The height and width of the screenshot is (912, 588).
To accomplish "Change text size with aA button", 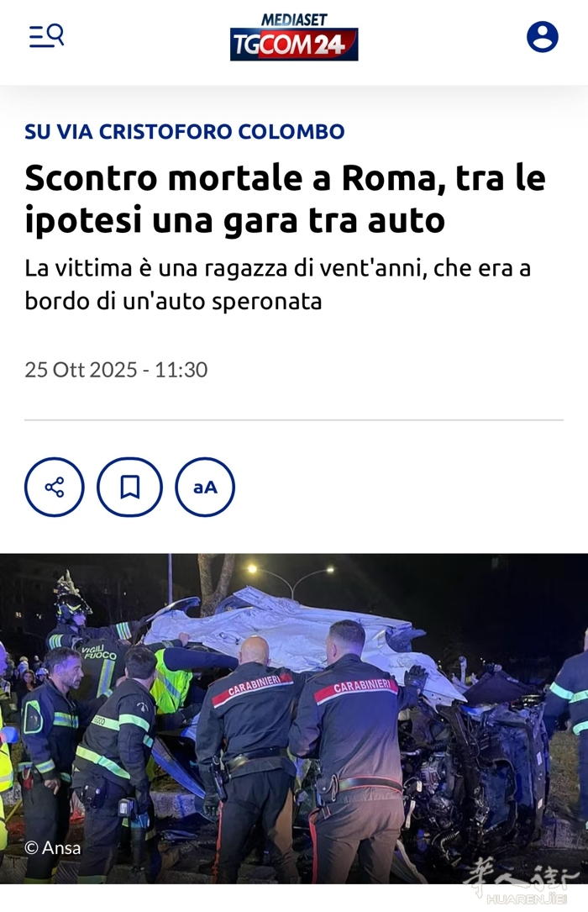I will pyautogui.click(x=205, y=487).
